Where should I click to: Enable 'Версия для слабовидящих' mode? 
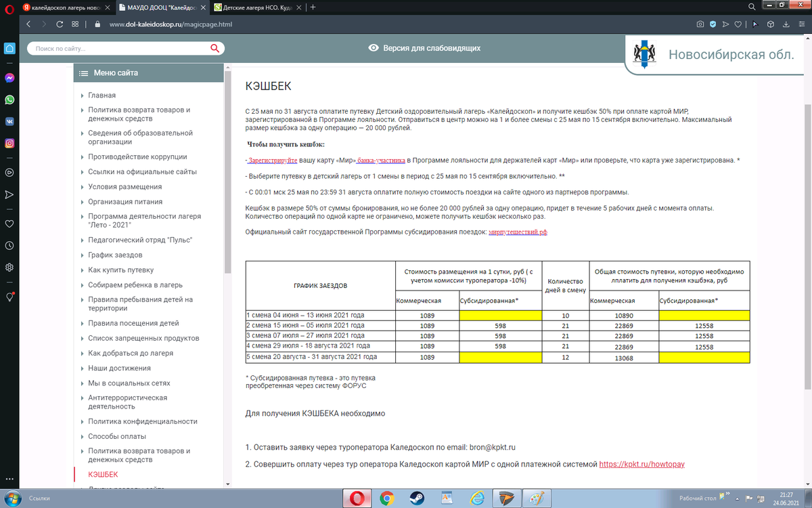click(x=424, y=48)
